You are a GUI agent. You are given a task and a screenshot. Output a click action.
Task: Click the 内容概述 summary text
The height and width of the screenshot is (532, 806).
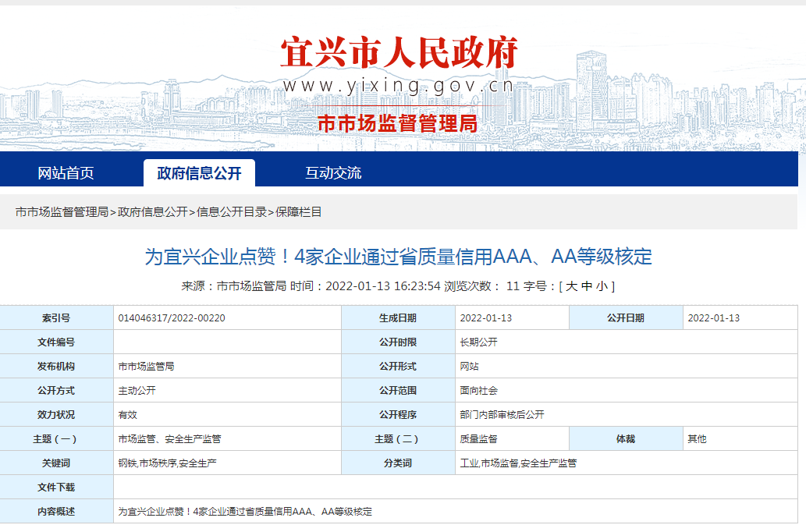(x=245, y=512)
